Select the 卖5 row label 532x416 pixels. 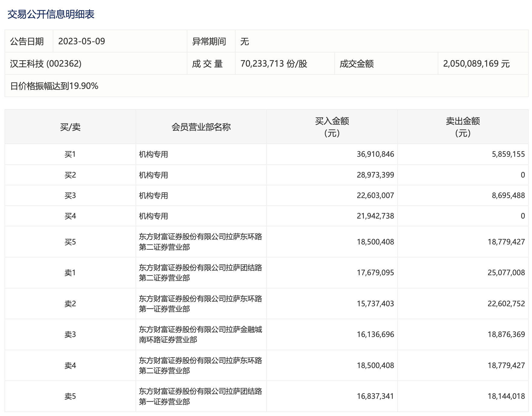[70, 396]
